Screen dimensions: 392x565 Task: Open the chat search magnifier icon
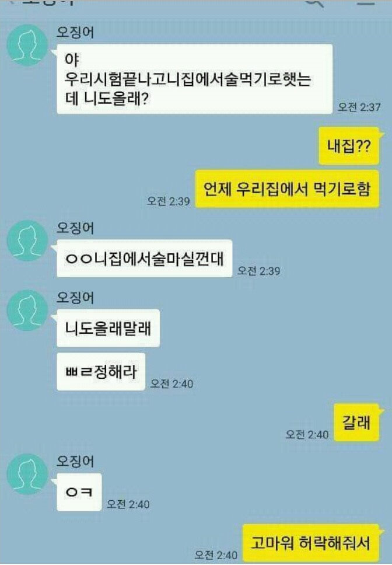click(314, 3)
